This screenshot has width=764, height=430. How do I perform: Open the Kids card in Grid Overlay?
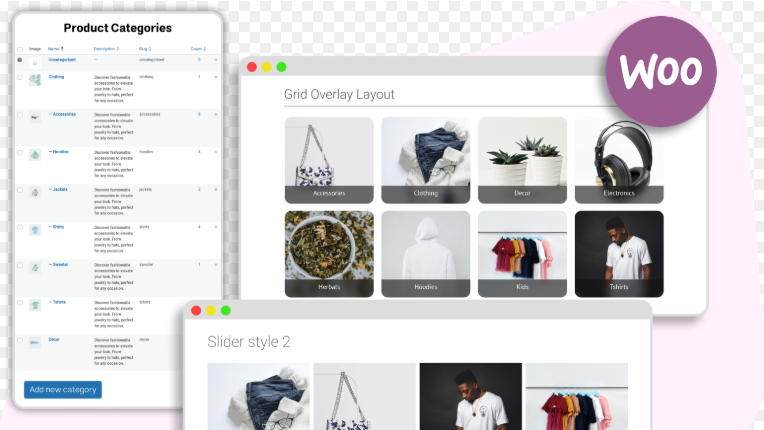pos(522,254)
